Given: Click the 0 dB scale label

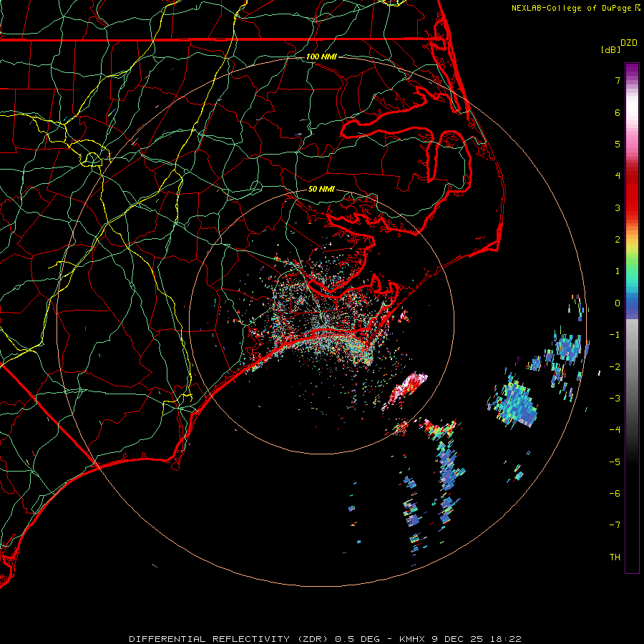Looking at the screenshot, I should pos(618,303).
